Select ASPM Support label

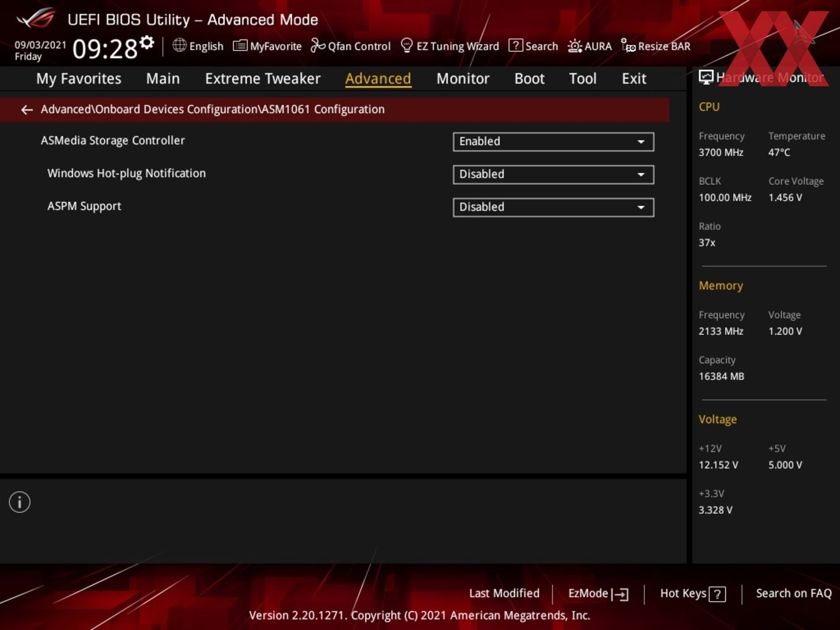pos(85,206)
